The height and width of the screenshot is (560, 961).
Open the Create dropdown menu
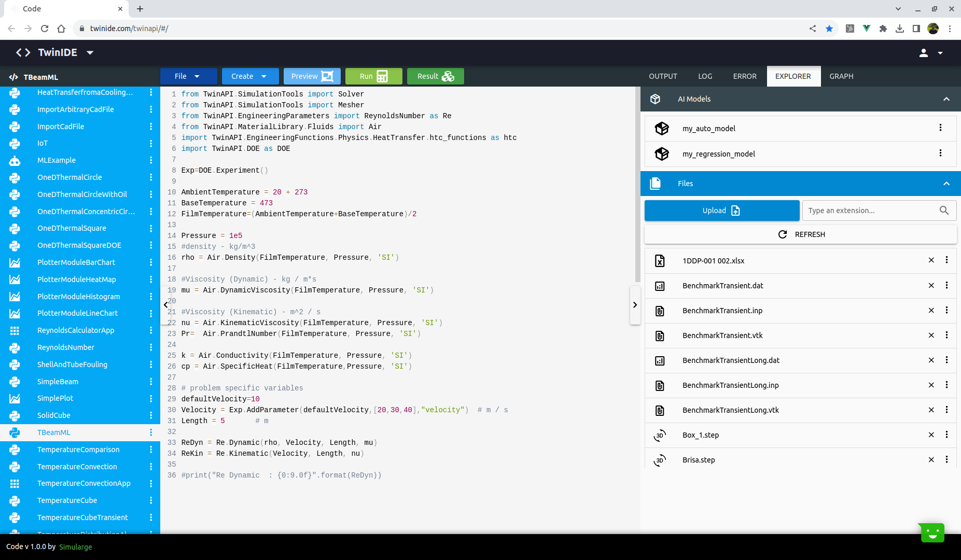pyautogui.click(x=250, y=76)
